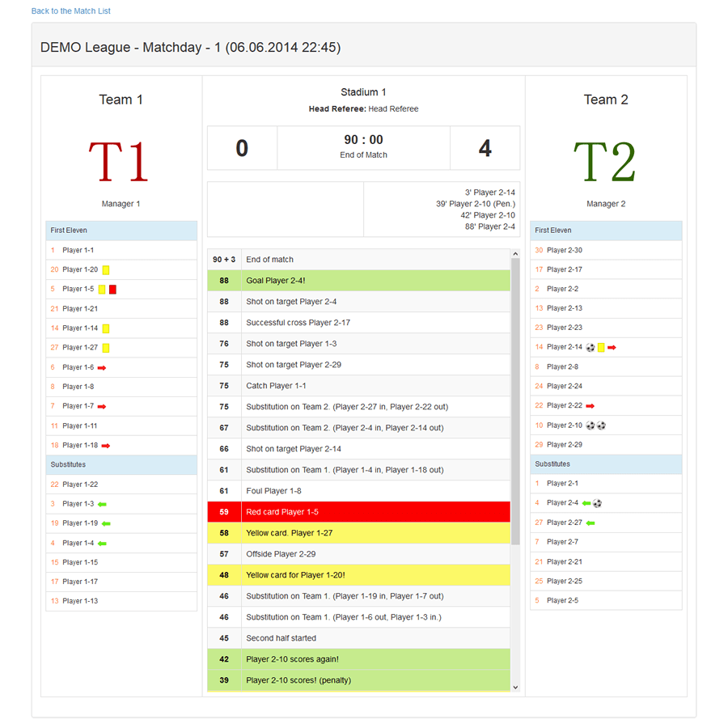Click the match report scroll down arrow
The width and height of the screenshot is (728, 728).
[515, 687]
